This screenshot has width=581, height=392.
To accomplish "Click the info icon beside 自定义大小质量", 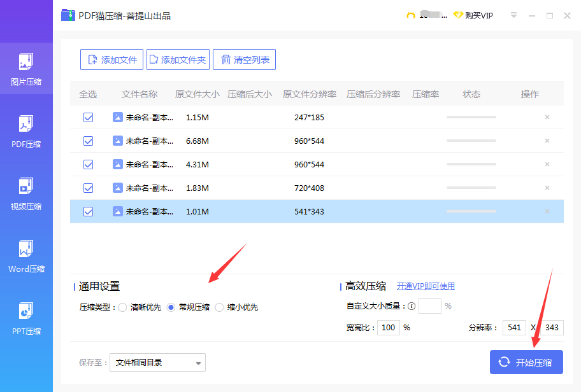I will click(412, 306).
